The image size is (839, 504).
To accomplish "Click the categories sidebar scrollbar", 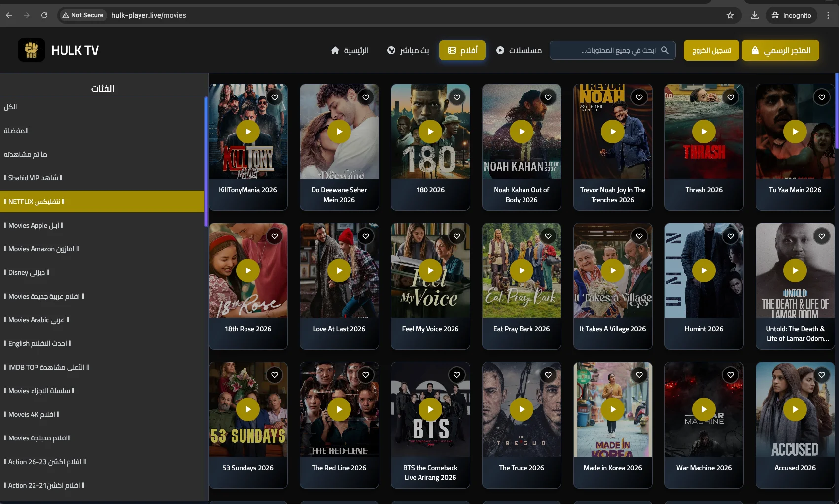I will tap(206, 162).
